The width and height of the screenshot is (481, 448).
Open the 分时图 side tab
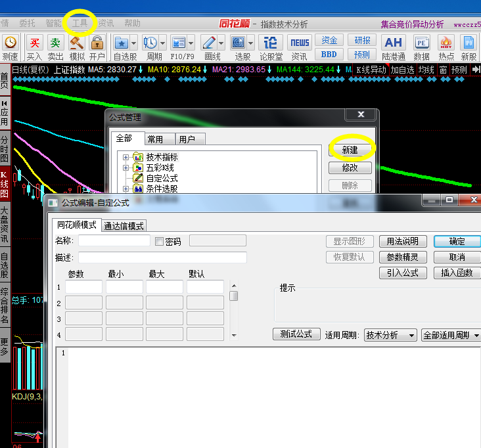[5, 149]
